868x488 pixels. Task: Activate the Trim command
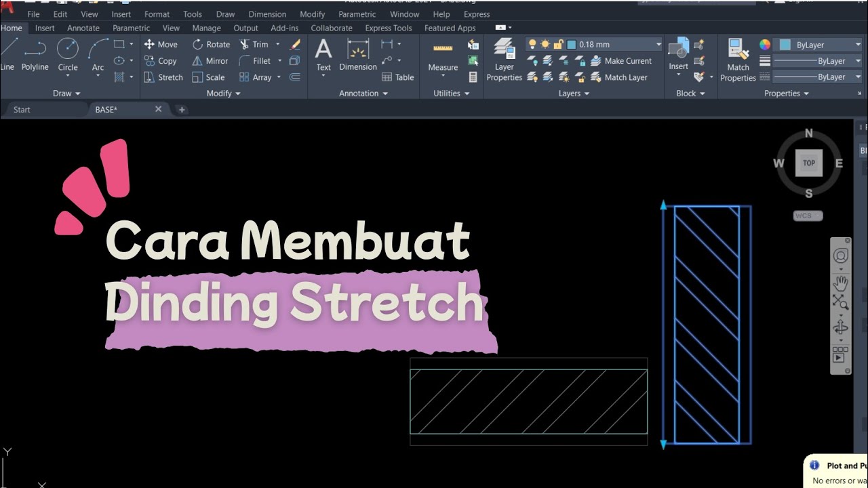(254, 44)
